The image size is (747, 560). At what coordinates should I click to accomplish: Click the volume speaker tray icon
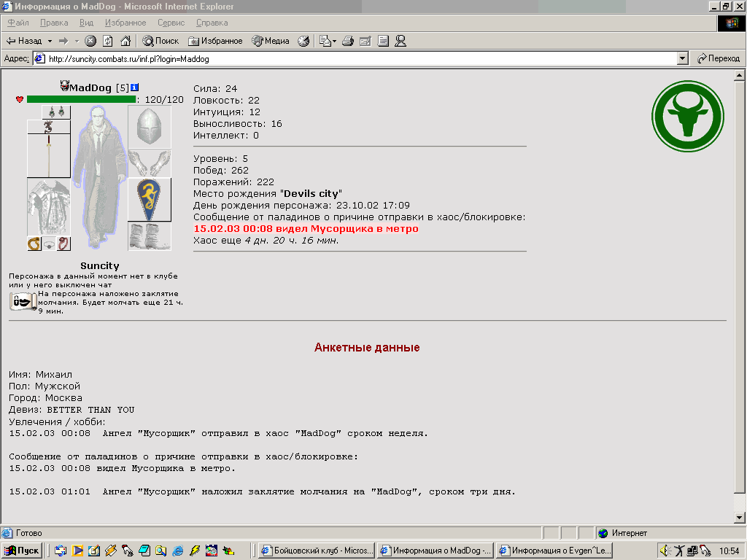click(665, 551)
